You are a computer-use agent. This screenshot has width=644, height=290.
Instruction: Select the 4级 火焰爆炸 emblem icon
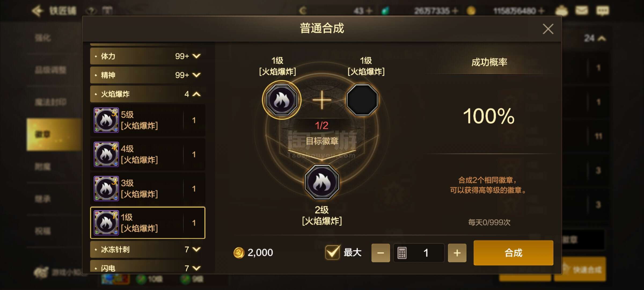(x=106, y=154)
